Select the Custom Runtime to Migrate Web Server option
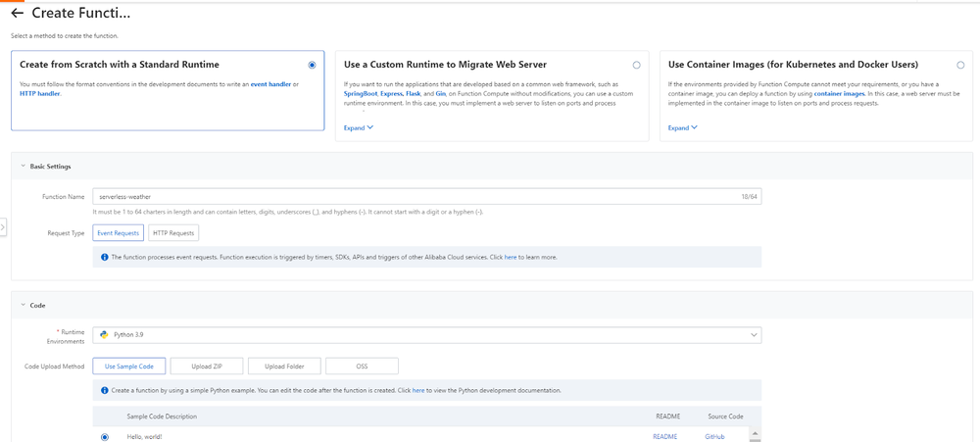 click(636, 65)
